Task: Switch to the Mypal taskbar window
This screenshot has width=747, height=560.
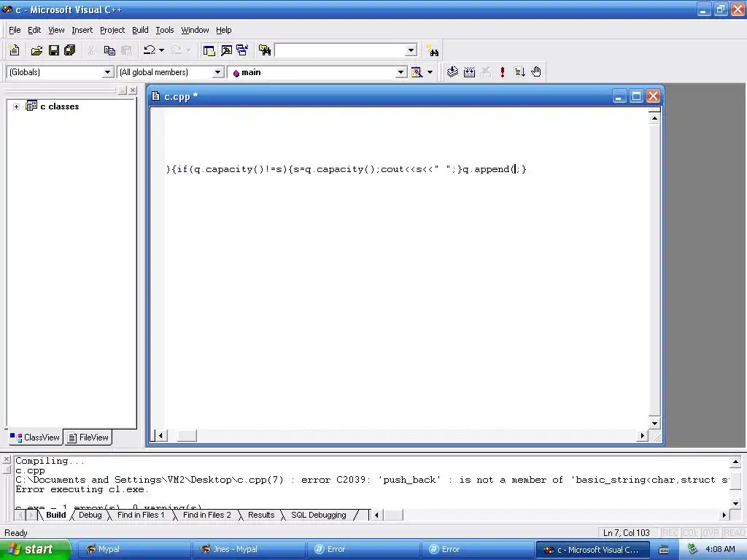Action: 135,550
